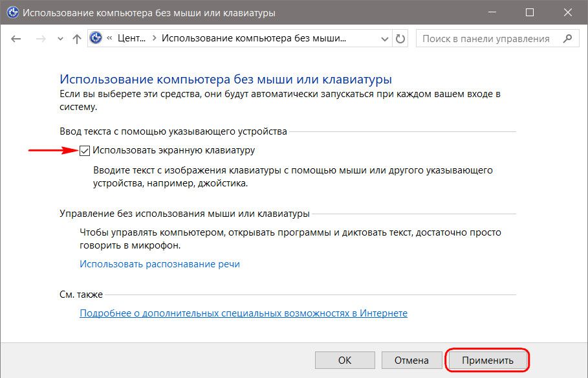Image resolution: width=588 pixels, height=378 pixels.
Task: Open "Использовать распознавание речи" link
Action: click(160, 264)
